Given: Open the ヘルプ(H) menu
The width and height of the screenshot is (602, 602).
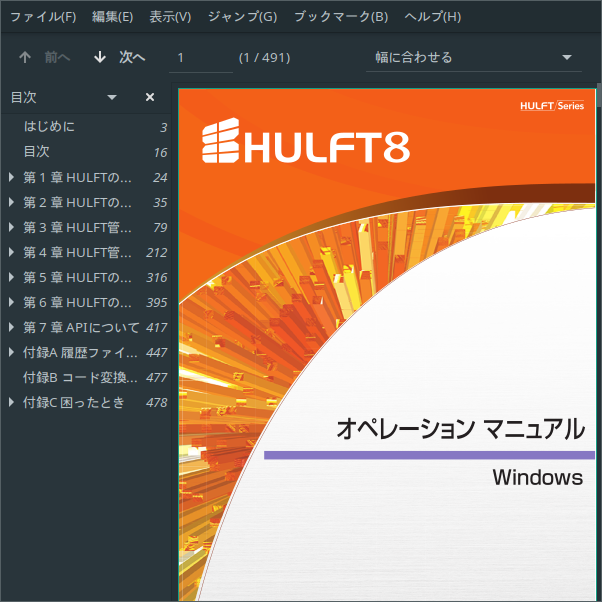Looking at the screenshot, I should 433,17.
